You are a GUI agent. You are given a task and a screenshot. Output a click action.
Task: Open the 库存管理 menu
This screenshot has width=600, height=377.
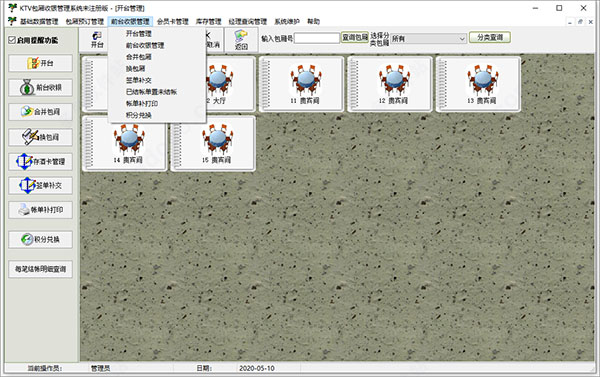pyautogui.click(x=209, y=21)
